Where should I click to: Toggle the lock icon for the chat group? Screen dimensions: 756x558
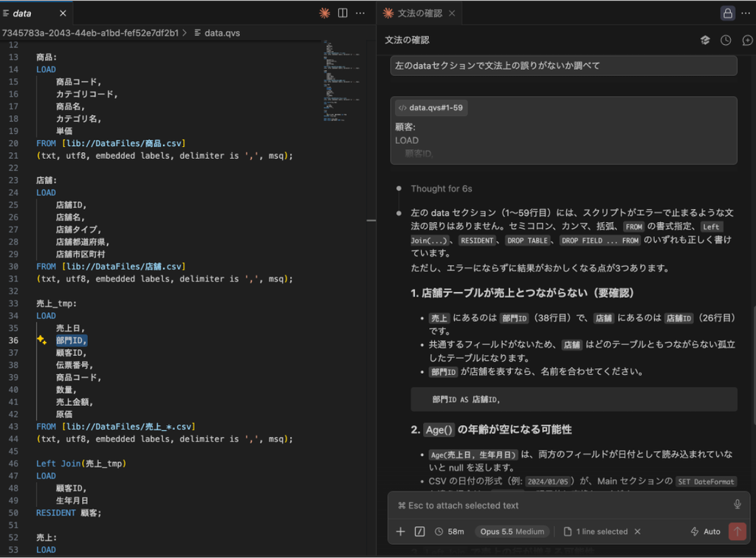(x=727, y=13)
